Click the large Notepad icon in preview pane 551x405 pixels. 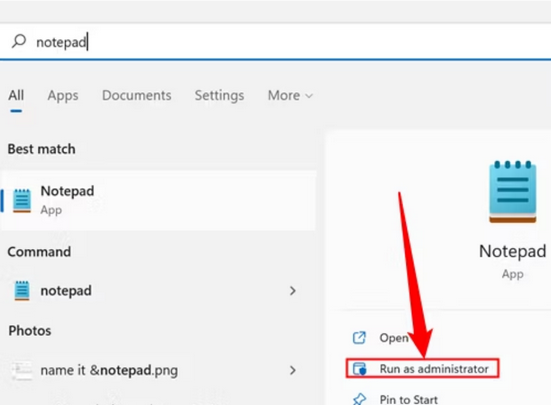tap(513, 192)
